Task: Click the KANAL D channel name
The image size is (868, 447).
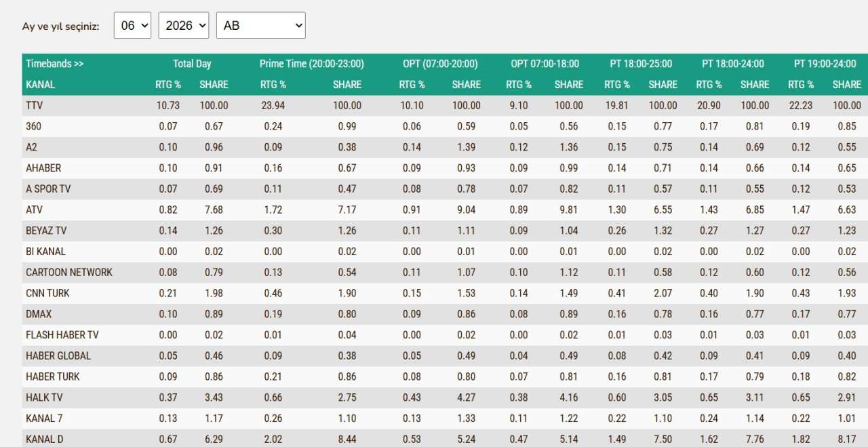Action: pos(45,440)
